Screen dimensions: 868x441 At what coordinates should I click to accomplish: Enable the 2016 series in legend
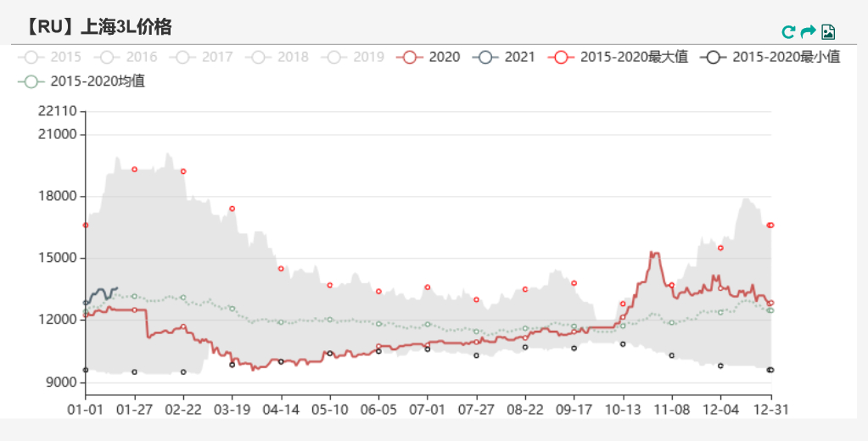(x=125, y=57)
